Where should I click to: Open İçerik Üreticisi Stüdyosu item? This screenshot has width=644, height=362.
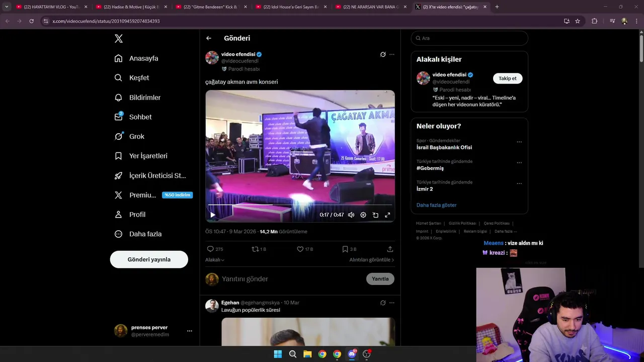pyautogui.click(x=150, y=175)
